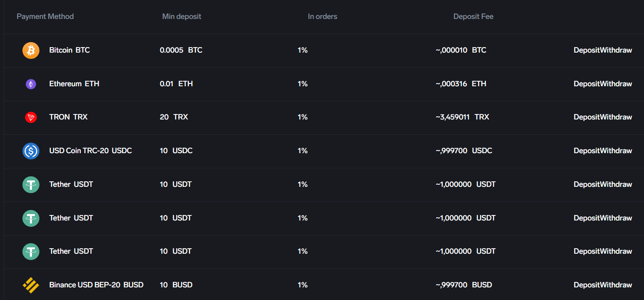The width and height of the screenshot is (644, 300).
Task: Select the Binance USD BEP-20 BUSD name
Action: (x=96, y=285)
